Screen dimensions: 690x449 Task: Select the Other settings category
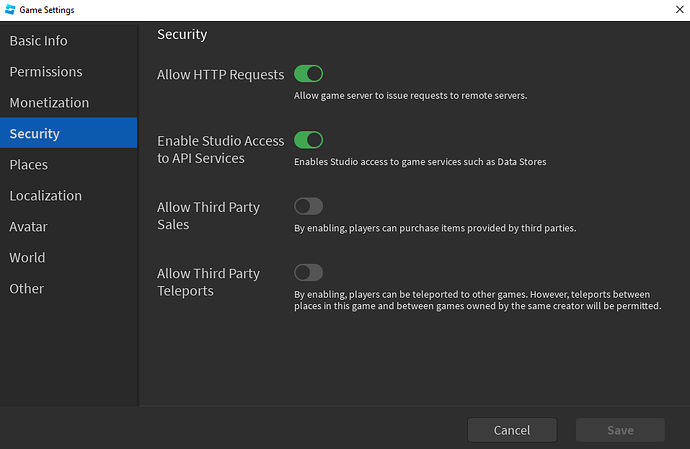pyautogui.click(x=27, y=289)
